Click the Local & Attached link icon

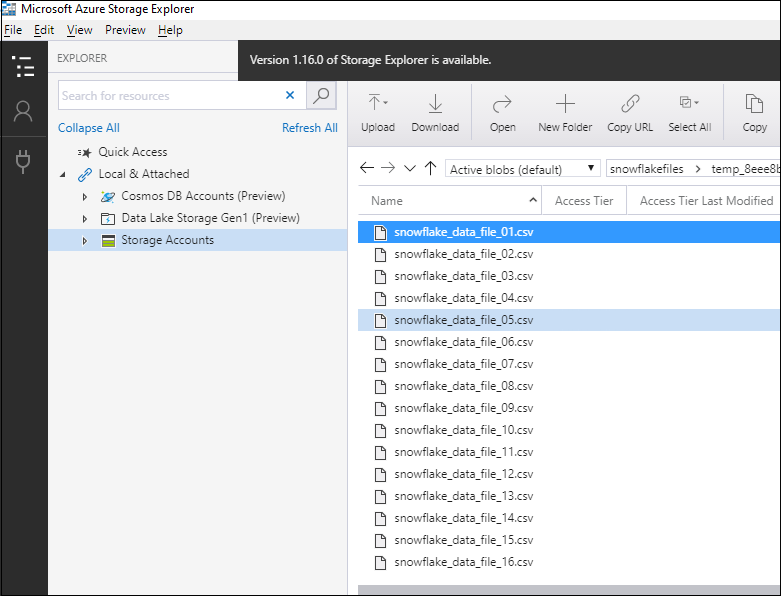pos(85,174)
